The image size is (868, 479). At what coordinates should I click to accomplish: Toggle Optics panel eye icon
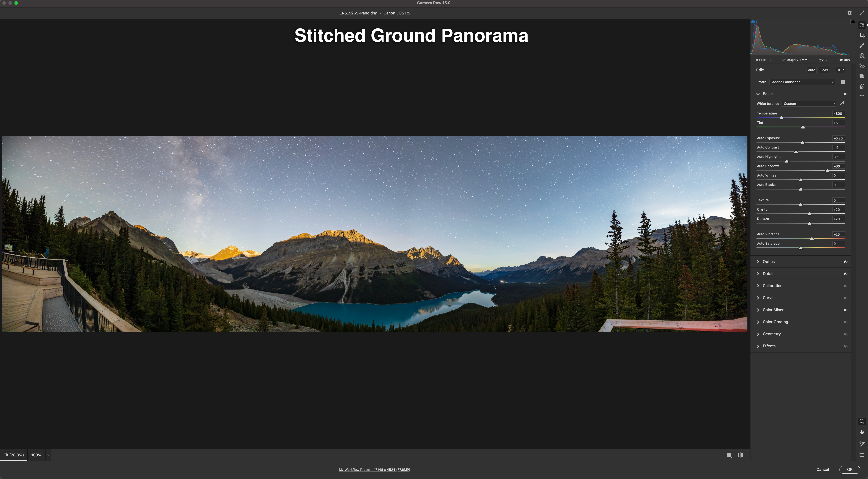845,262
